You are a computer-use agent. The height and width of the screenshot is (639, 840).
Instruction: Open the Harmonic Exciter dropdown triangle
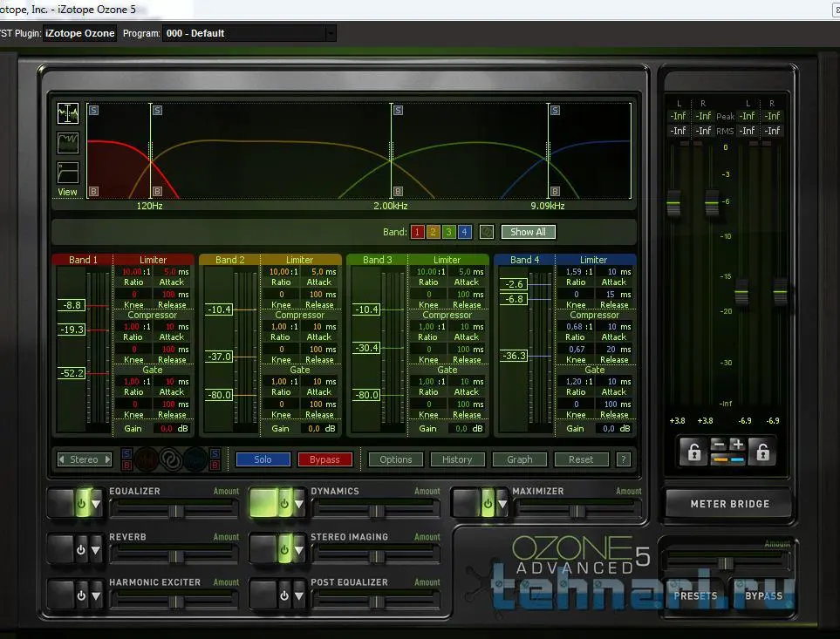pyautogui.click(x=96, y=595)
